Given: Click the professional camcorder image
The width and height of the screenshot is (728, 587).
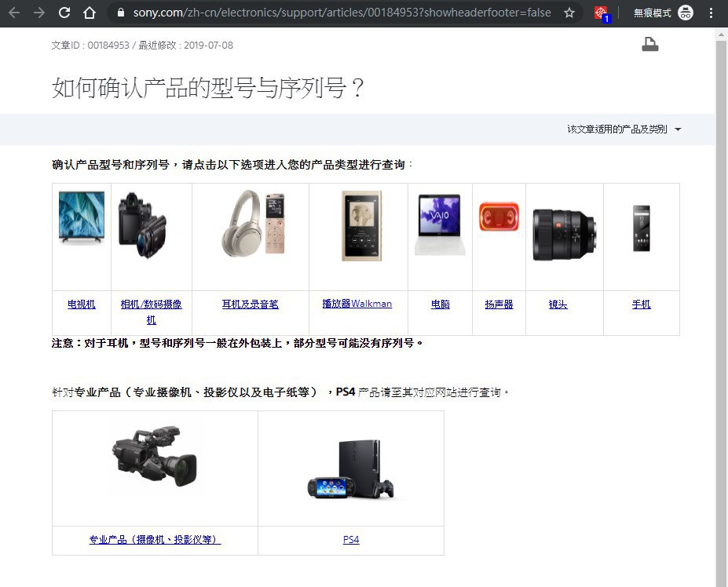Looking at the screenshot, I should (x=155, y=457).
